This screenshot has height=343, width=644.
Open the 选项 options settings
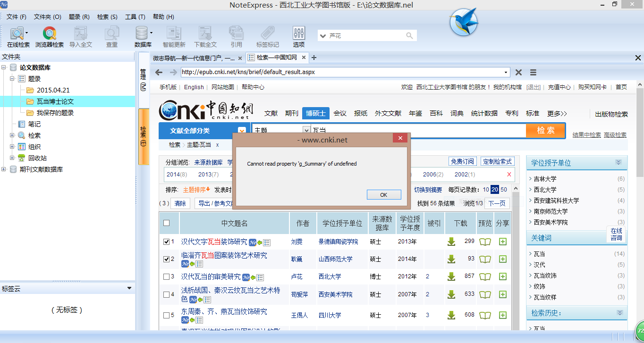tap(299, 37)
